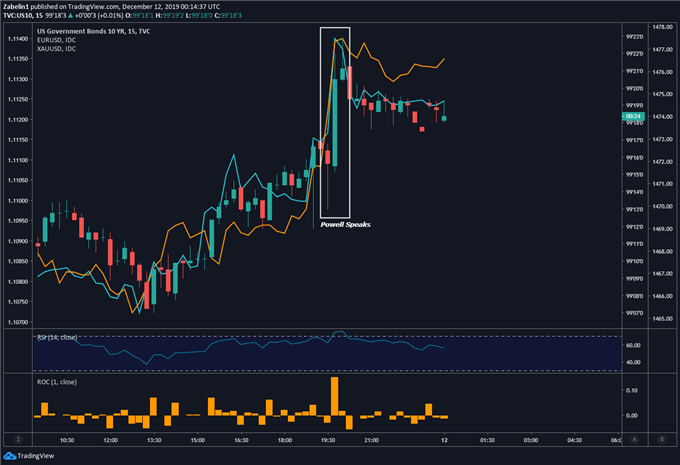Click the tallest orange ROC bar
Image resolution: width=680 pixels, height=465 pixels.
pos(334,396)
